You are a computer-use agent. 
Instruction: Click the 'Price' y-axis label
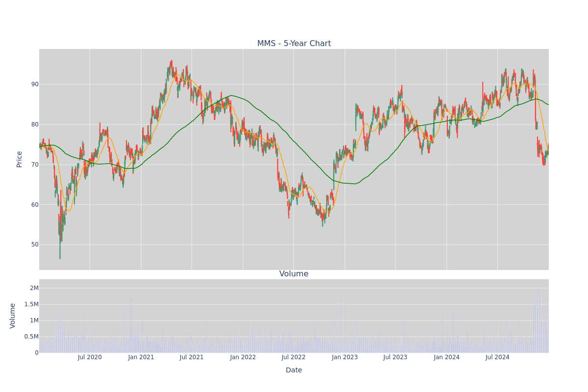pos(20,159)
